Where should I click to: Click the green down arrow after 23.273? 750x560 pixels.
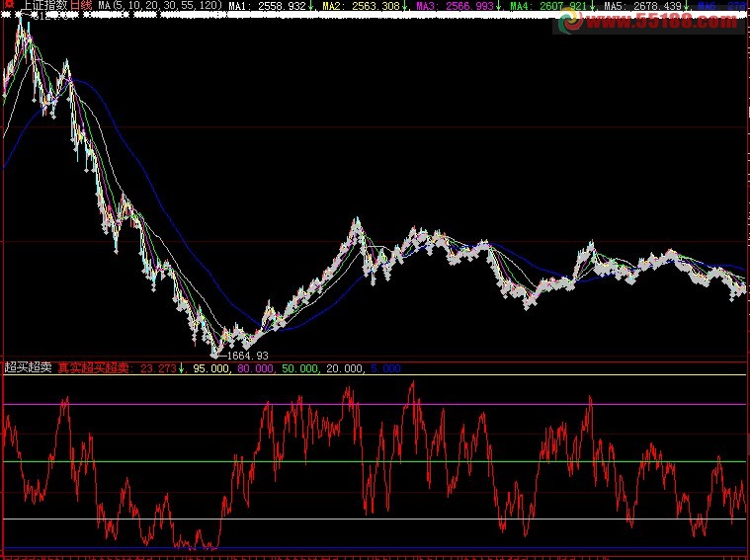click(181, 368)
